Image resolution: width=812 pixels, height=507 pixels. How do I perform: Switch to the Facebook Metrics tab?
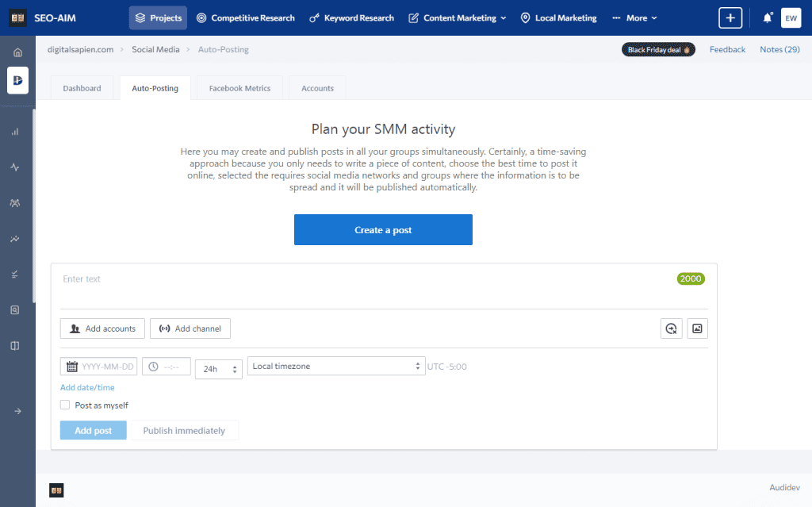[x=239, y=88]
